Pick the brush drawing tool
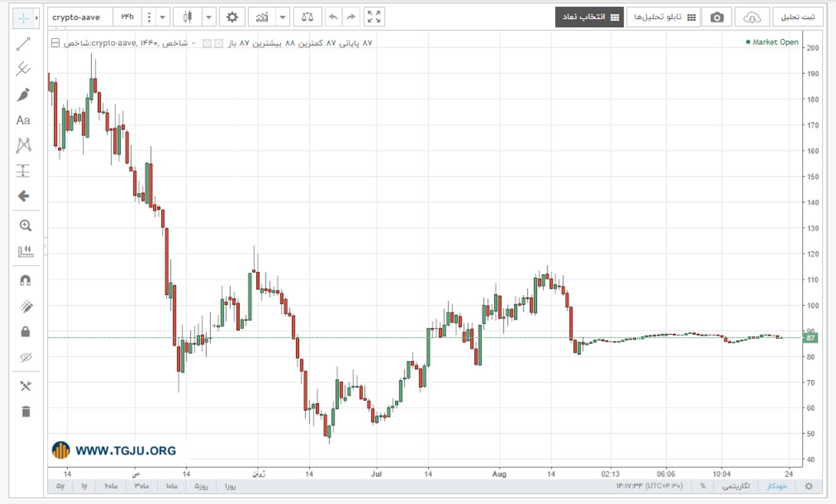 coord(24,94)
